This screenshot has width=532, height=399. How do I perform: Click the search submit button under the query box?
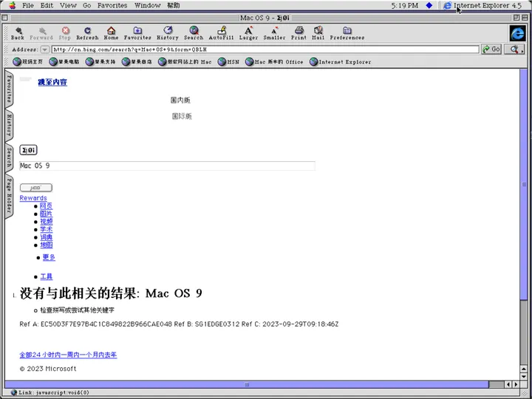click(36, 188)
